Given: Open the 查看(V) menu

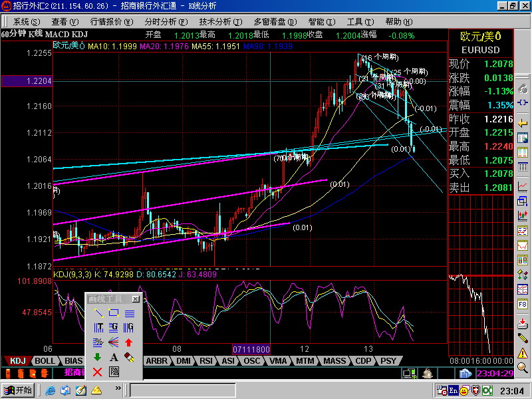Looking at the screenshot, I should [65, 22].
